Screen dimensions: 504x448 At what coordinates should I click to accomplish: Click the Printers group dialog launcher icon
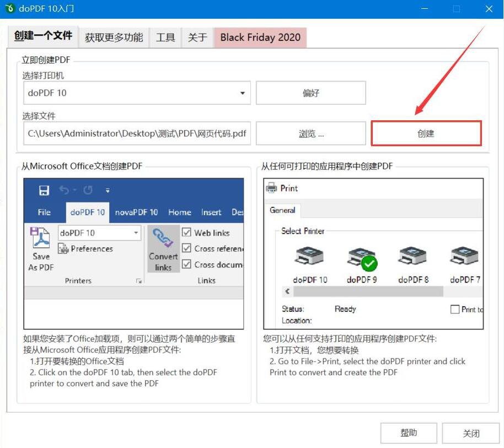[139, 281]
